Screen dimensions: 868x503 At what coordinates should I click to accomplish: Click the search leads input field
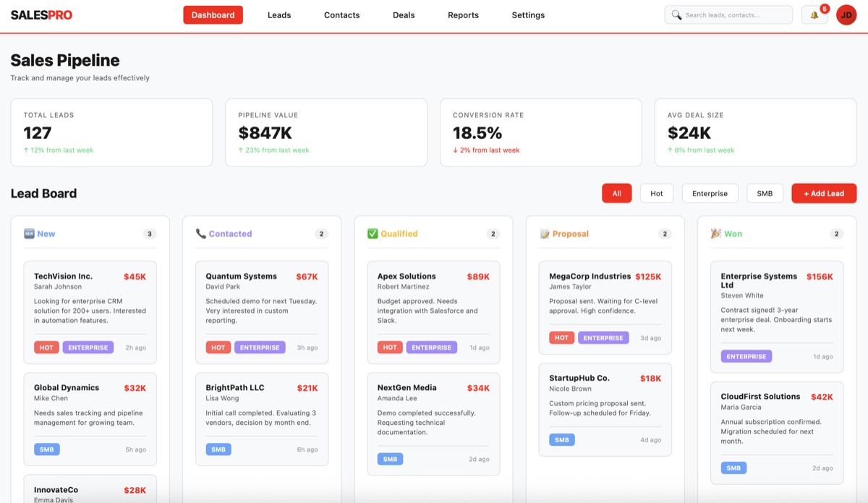point(728,14)
